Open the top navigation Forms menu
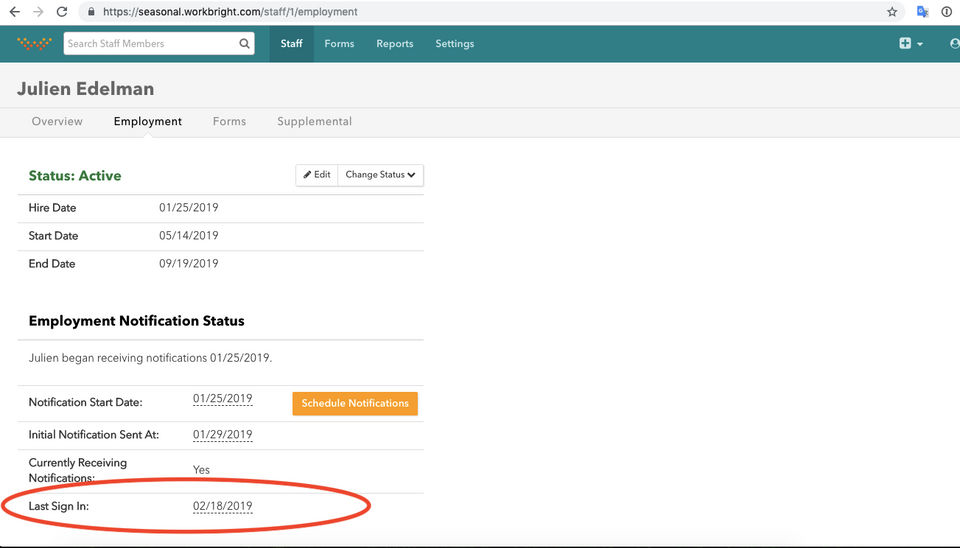Screen dimensions: 960x548 (x=339, y=43)
